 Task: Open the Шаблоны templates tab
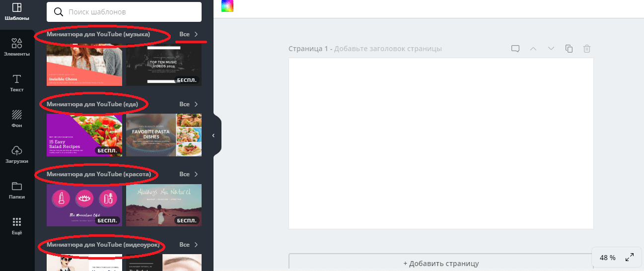point(16,12)
